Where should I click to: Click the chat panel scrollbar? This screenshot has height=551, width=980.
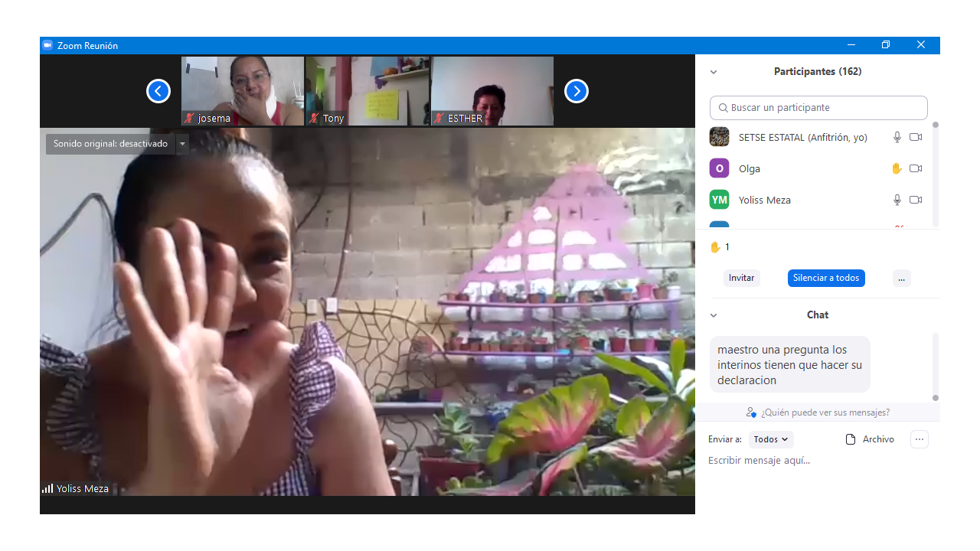pyautogui.click(x=935, y=366)
